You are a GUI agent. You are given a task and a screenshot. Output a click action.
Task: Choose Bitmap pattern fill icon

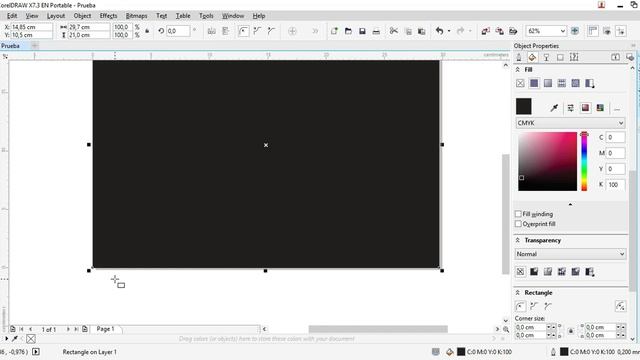(576, 83)
